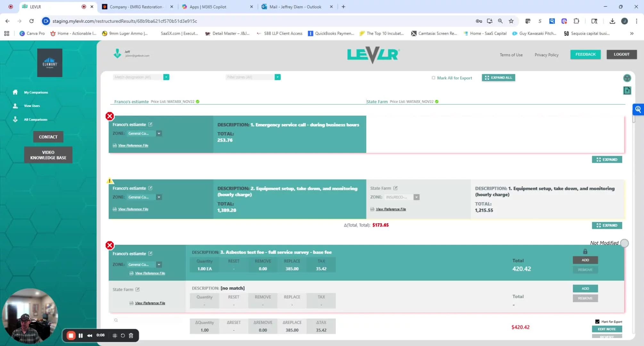Viewport: 644px width, 346px height.
Task: Click the EXPAND ALL button
Action: (498, 78)
